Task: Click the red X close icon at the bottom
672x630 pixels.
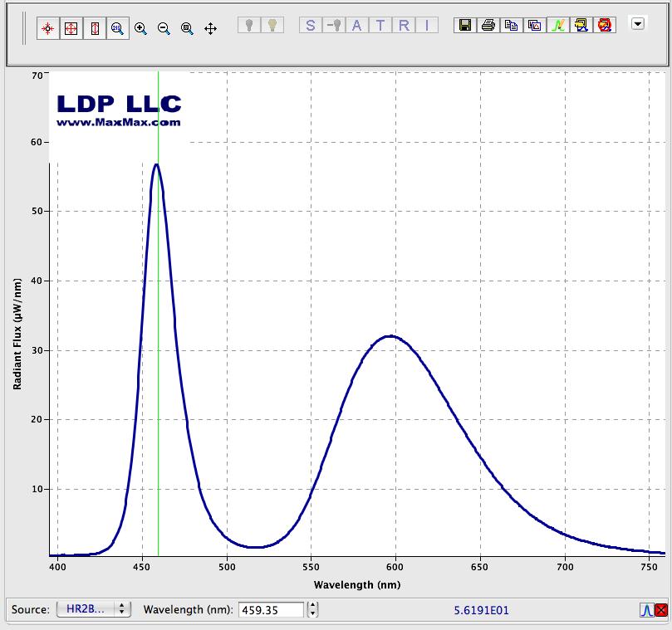Action: 661,609
